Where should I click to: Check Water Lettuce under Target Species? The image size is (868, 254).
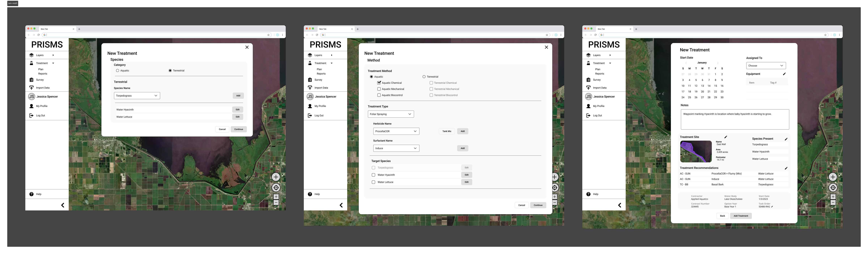(373, 182)
